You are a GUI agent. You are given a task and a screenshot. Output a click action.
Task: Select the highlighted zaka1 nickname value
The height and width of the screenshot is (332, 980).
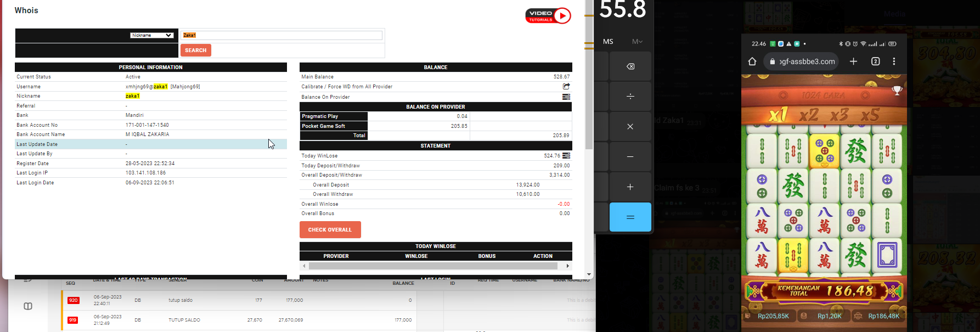[x=133, y=96]
